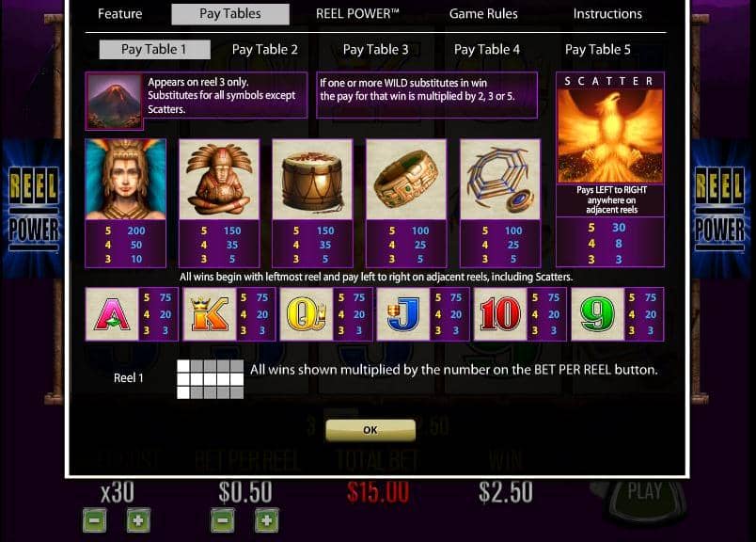Viewport: 756px width, 542px height.
Task: Decrease the bet per reel amount
Action: 223,520
